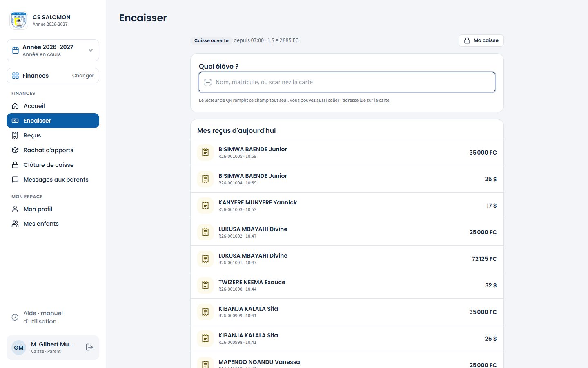Click the calendar icon beside Année 2026-2027
Image resolution: width=588 pixels, height=368 pixels.
pos(16,50)
